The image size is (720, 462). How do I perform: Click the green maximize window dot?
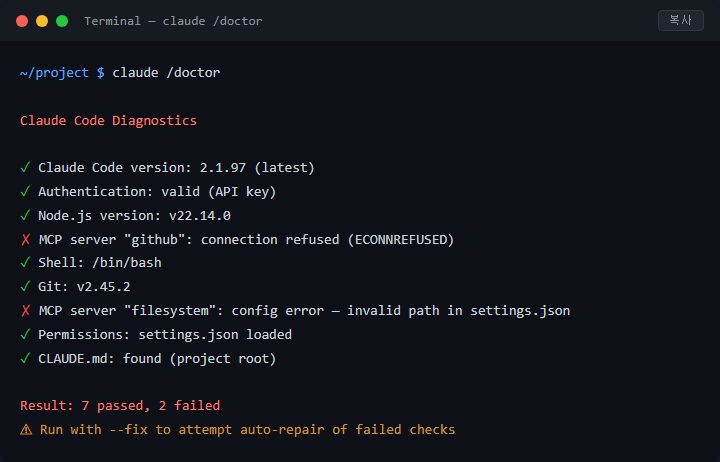coord(62,21)
